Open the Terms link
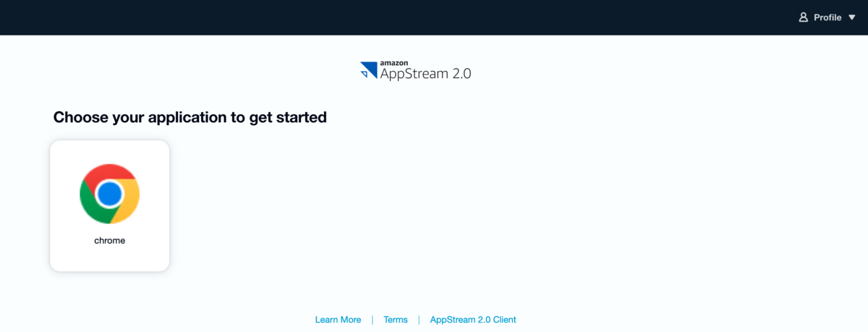Viewport: 868px width, 332px height. click(x=396, y=320)
